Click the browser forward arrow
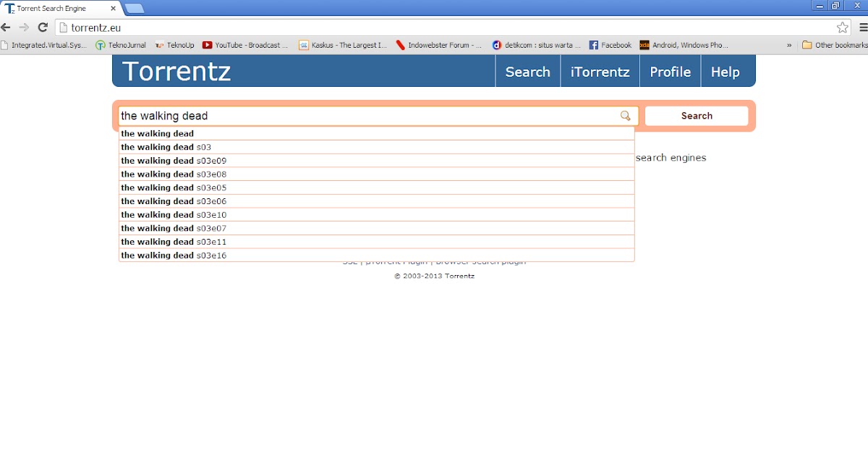This screenshot has width=868, height=456. click(24, 28)
